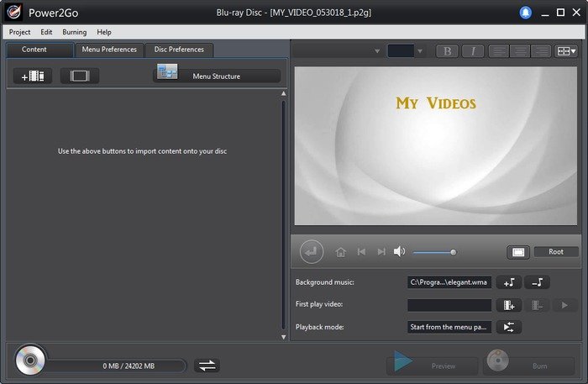Align menu text left
This screenshot has width=588, height=384.
coord(499,51)
